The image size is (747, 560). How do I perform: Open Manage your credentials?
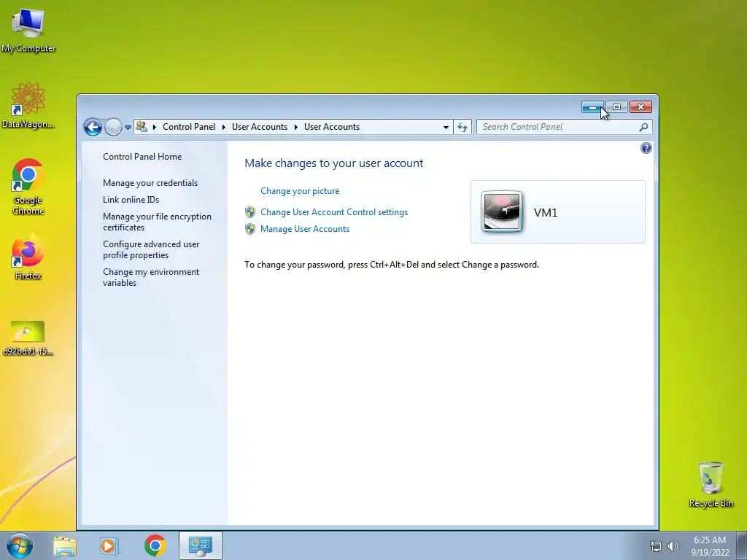pos(150,183)
